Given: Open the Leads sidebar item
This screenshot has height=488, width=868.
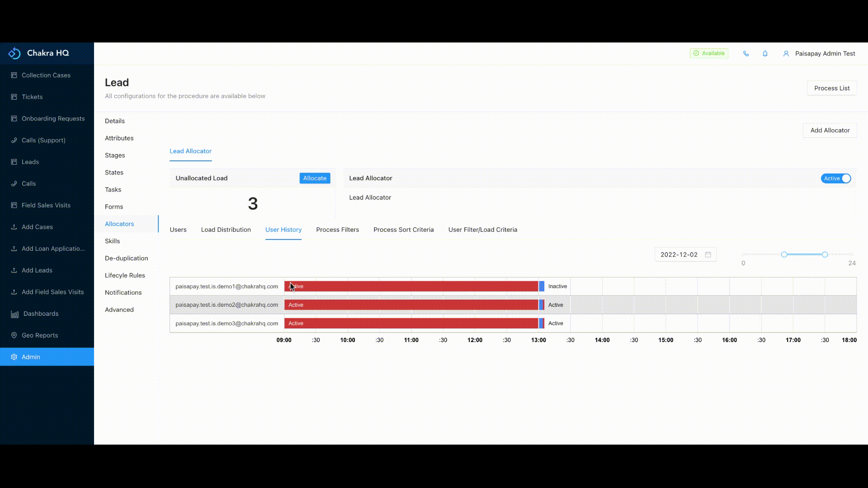Looking at the screenshot, I should coord(30,162).
